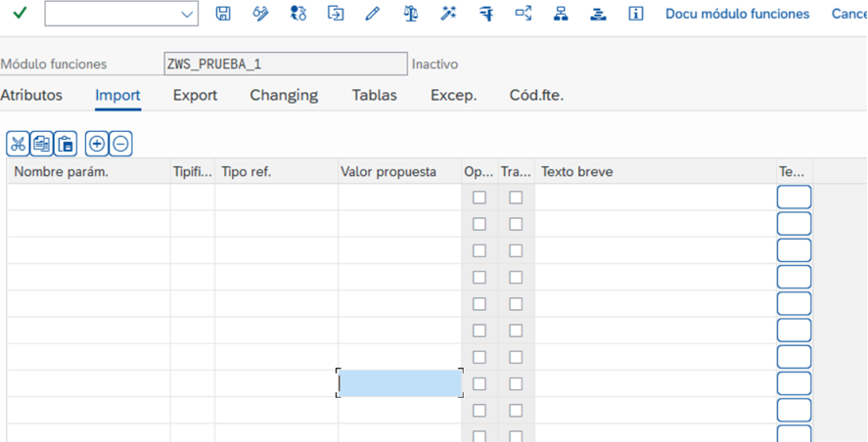
Task: Toggle the third row Opcional checkbox
Action: tap(479, 250)
